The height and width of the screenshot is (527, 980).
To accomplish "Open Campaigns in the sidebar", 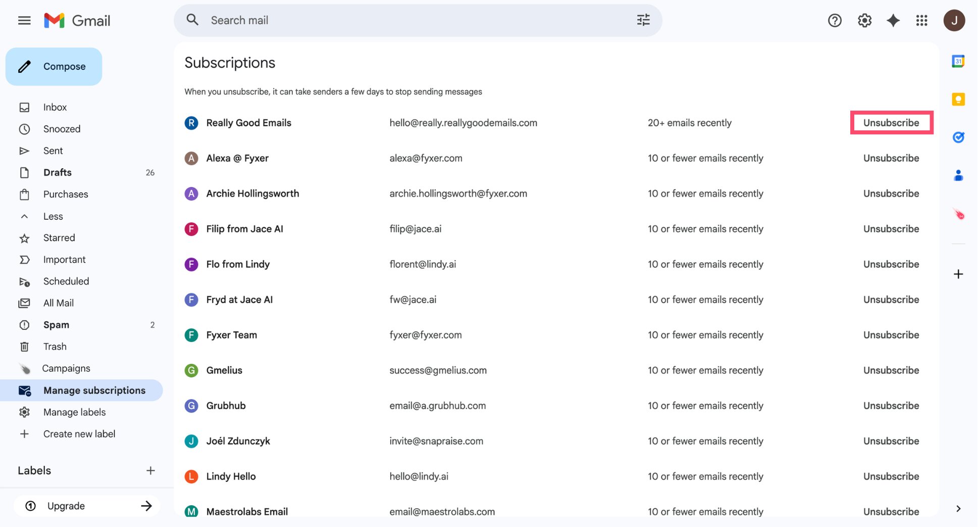I will (x=82, y=368).
